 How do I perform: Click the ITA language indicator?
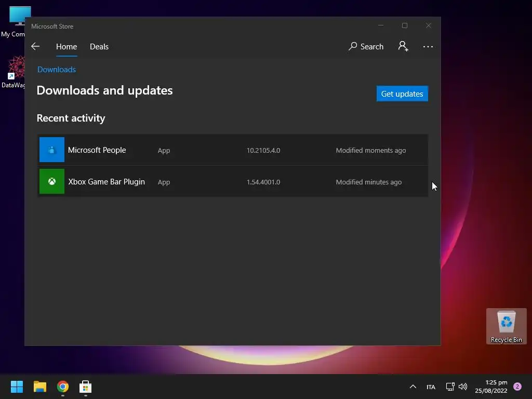431,387
